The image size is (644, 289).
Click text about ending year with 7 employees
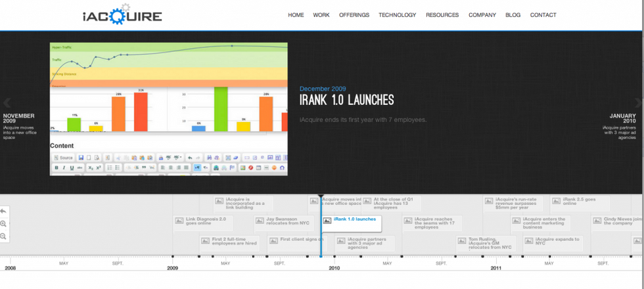pyautogui.click(x=363, y=120)
